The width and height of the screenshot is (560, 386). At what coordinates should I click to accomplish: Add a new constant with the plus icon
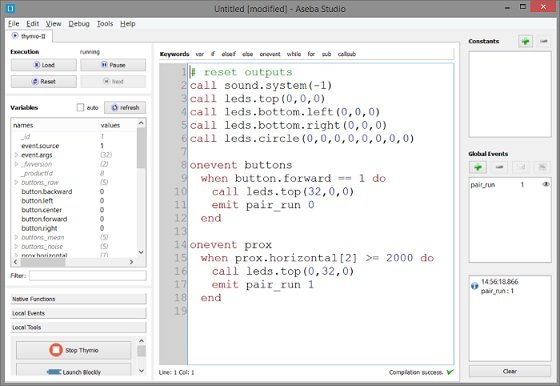pos(525,41)
